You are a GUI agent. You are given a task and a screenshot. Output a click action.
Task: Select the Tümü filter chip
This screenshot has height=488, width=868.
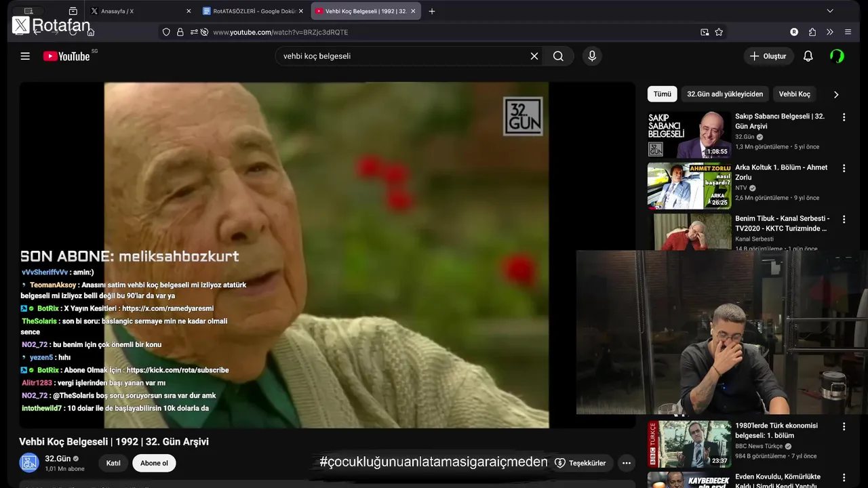point(663,94)
